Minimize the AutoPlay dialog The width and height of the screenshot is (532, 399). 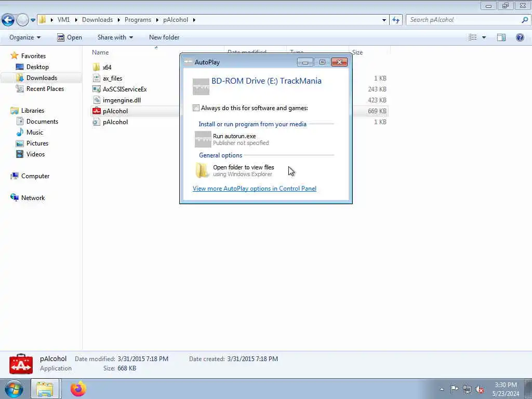(x=305, y=62)
